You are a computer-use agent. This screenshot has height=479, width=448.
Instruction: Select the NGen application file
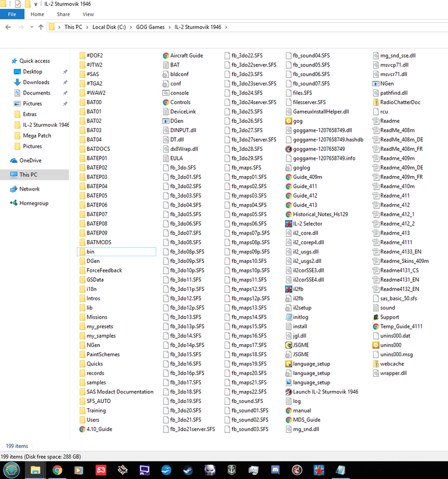pos(383,84)
